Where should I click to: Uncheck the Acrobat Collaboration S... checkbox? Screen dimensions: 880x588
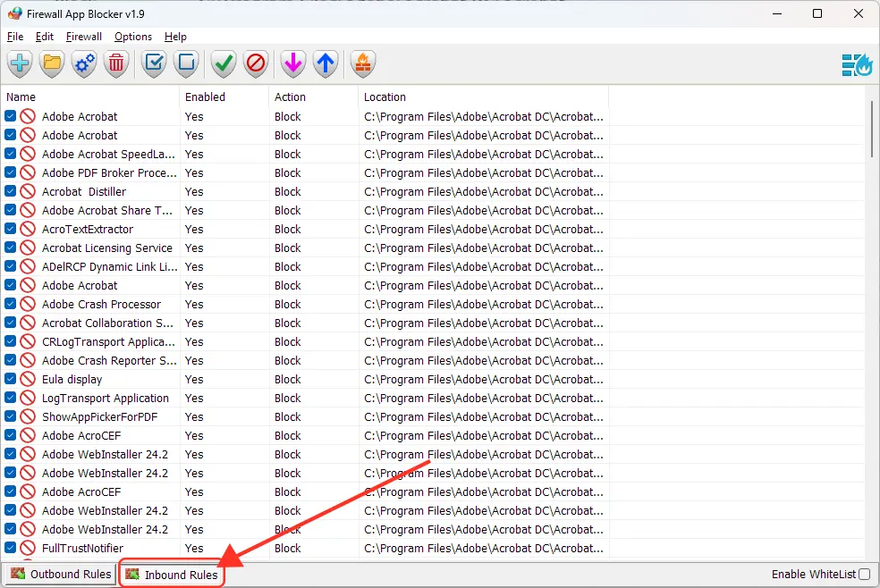pyautogui.click(x=10, y=323)
